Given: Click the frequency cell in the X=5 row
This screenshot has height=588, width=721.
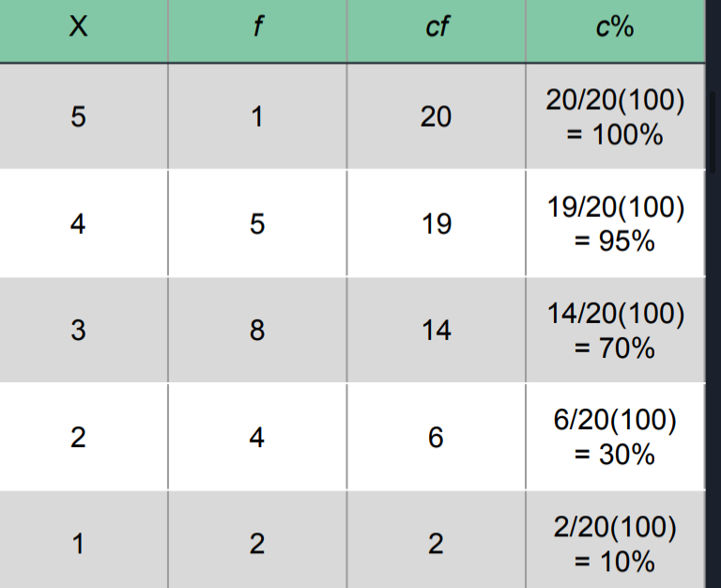Looking at the screenshot, I should (x=257, y=116).
